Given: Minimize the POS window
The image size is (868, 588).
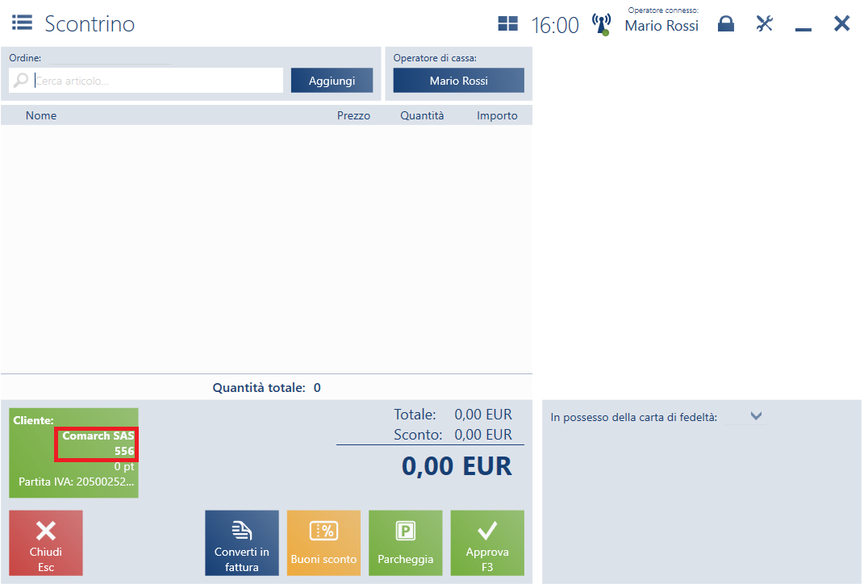Looking at the screenshot, I should tap(803, 29).
